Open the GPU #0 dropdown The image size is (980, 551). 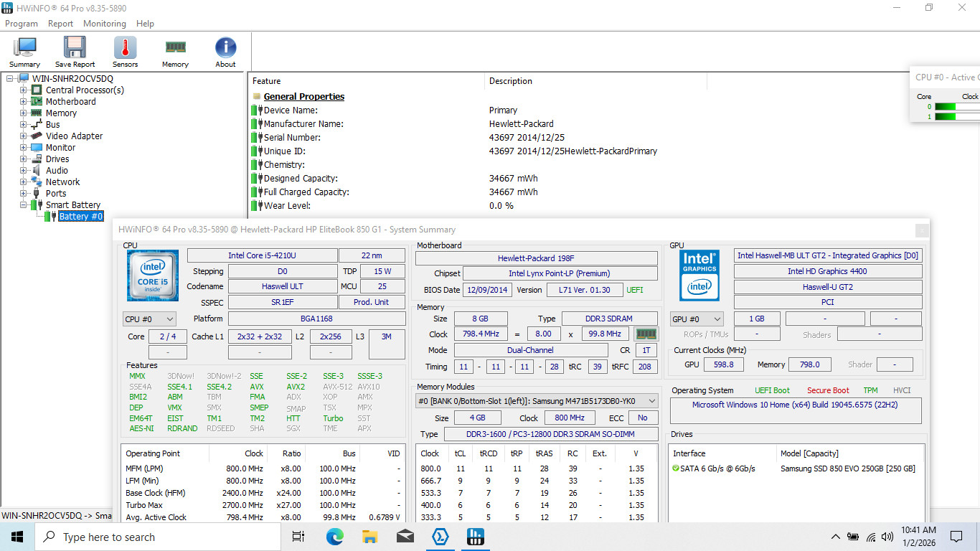pyautogui.click(x=697, y=319)
